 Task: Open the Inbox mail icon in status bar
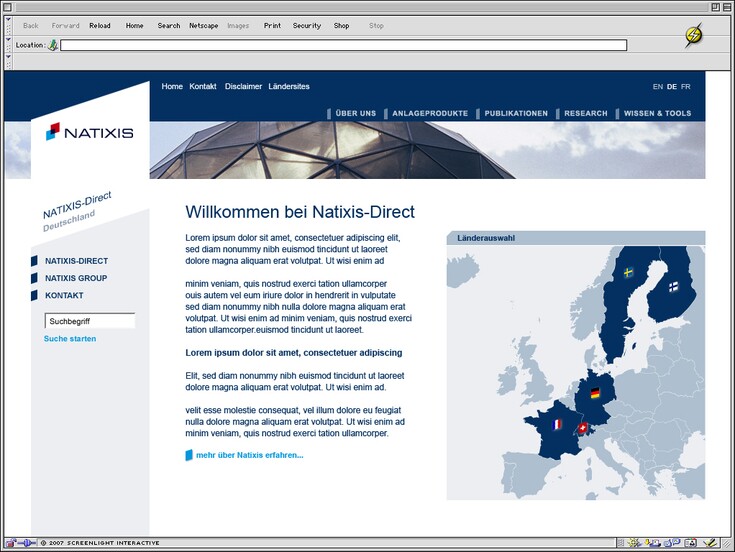click(652, 543)
